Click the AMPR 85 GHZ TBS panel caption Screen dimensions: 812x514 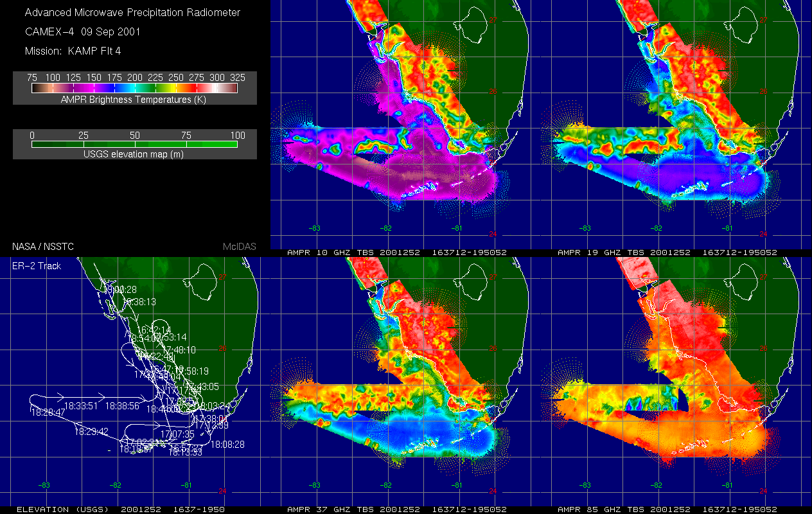pos(668,510)
